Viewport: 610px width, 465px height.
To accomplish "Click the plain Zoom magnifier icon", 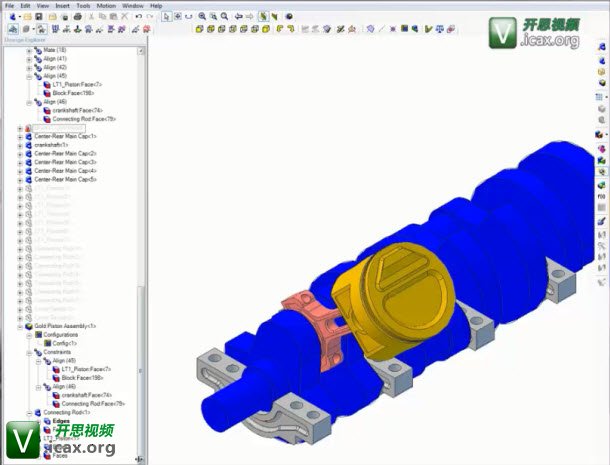I will 224,16.
